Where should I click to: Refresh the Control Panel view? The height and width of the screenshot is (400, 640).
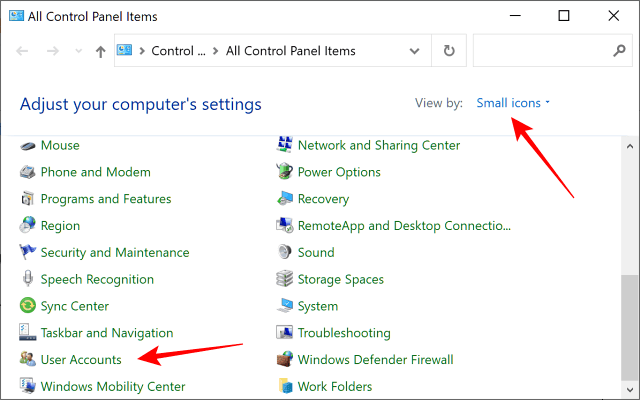click(x=449, y=51)
